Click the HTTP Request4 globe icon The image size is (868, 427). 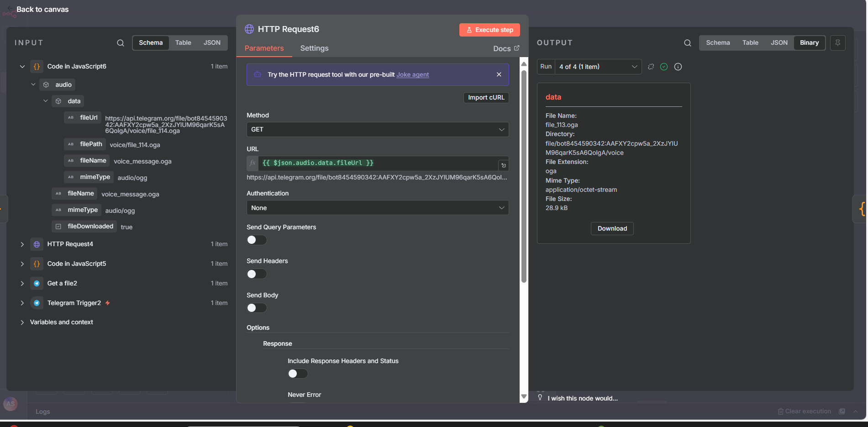37,244
